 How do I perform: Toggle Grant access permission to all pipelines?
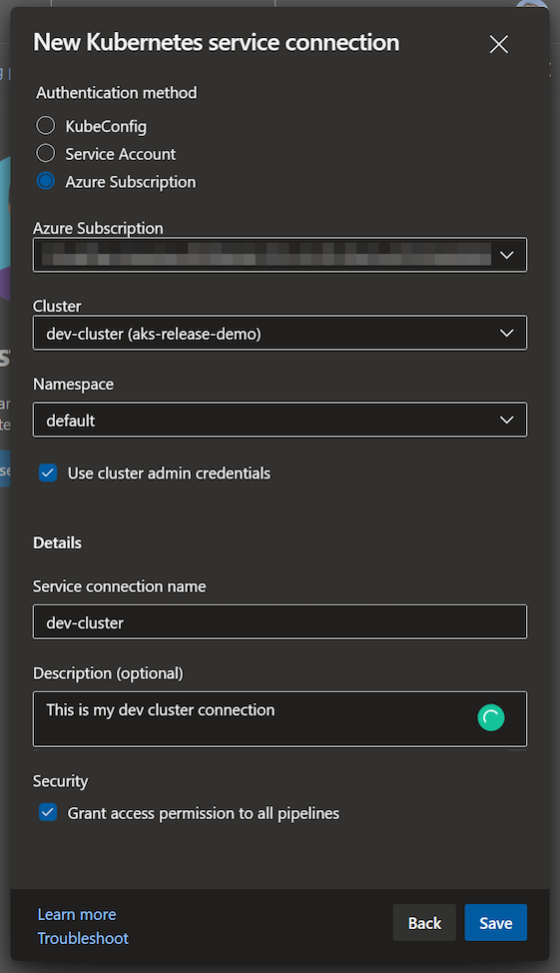click(48, 812)
